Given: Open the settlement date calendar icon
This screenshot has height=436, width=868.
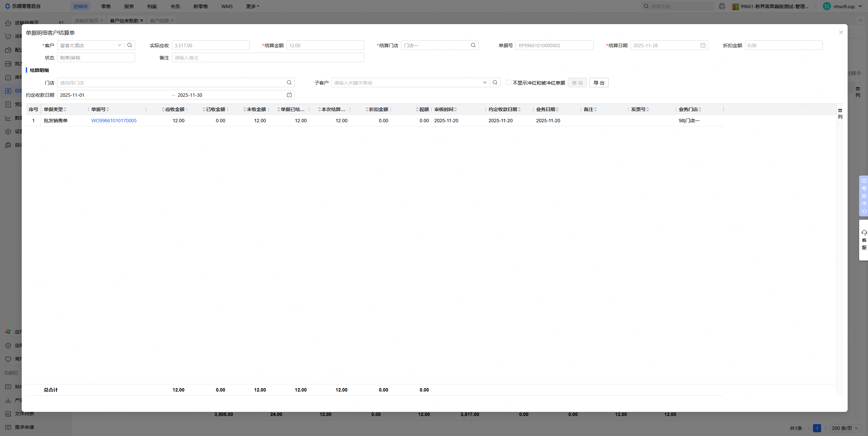Looking at the screenshot, I should coord(703,45).
